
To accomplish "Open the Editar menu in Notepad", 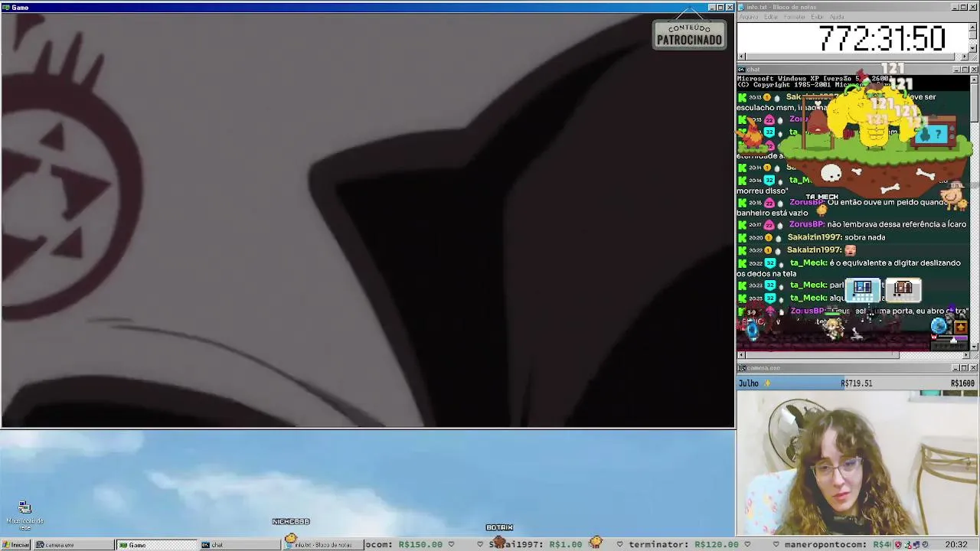I will tap(771, 17).
